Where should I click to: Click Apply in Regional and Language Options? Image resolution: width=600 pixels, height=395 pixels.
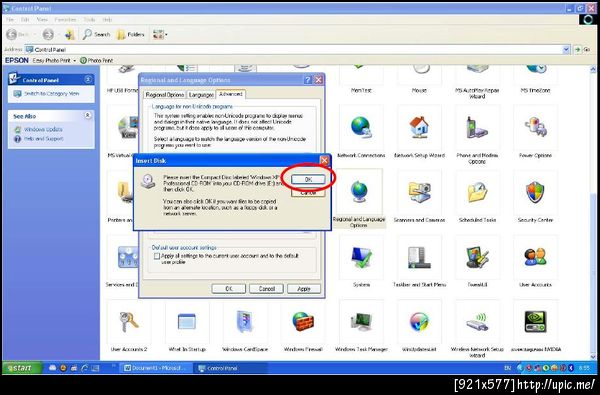(304, 289)
